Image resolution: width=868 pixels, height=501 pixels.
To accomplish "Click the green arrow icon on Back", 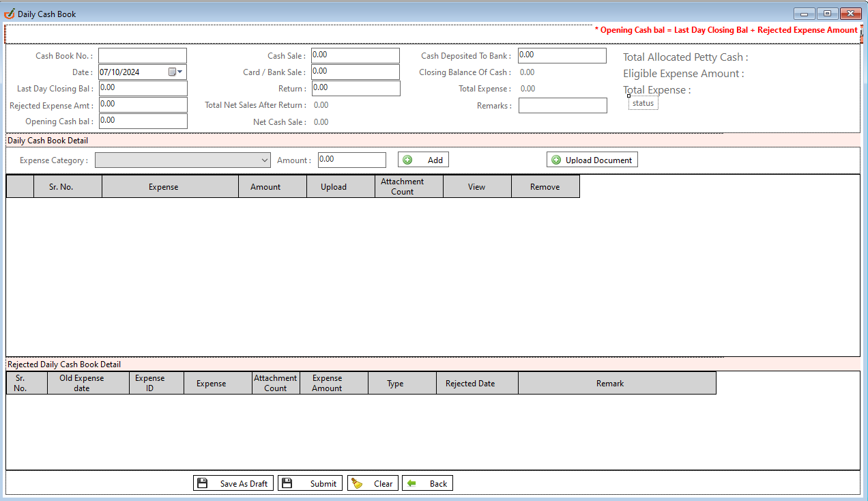I will 411,483.
